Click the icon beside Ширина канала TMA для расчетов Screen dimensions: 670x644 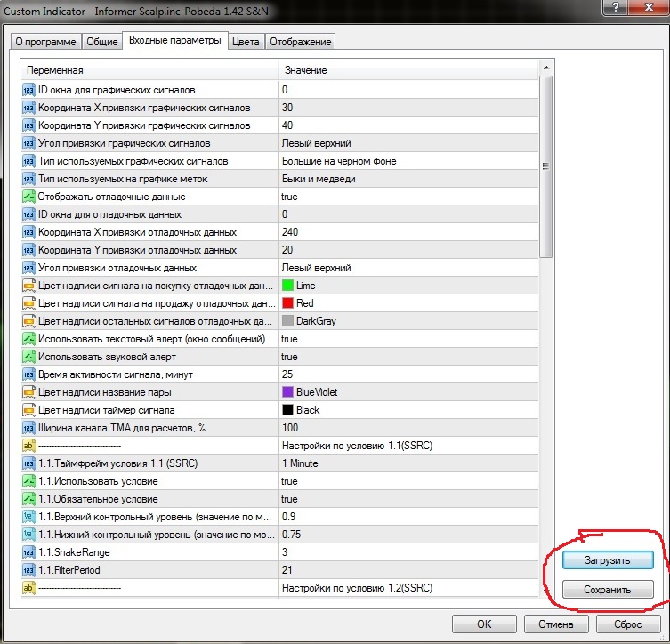coord(28,429)
